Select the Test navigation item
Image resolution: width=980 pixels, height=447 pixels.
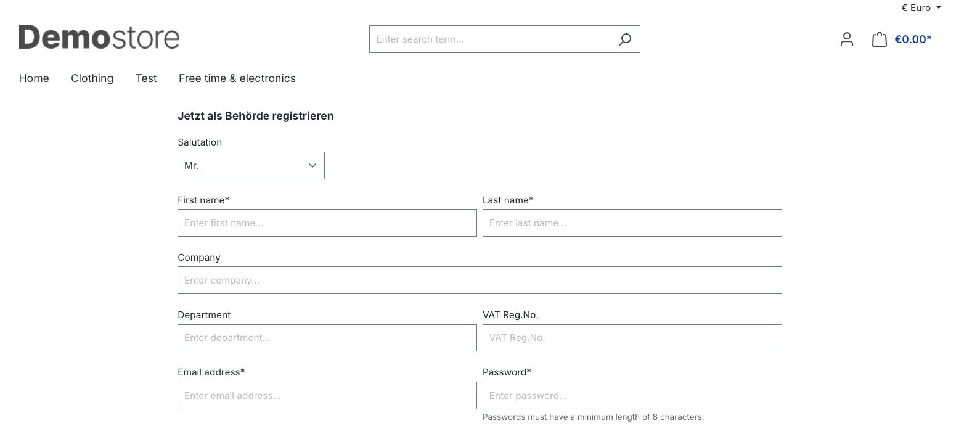point(146,78)
